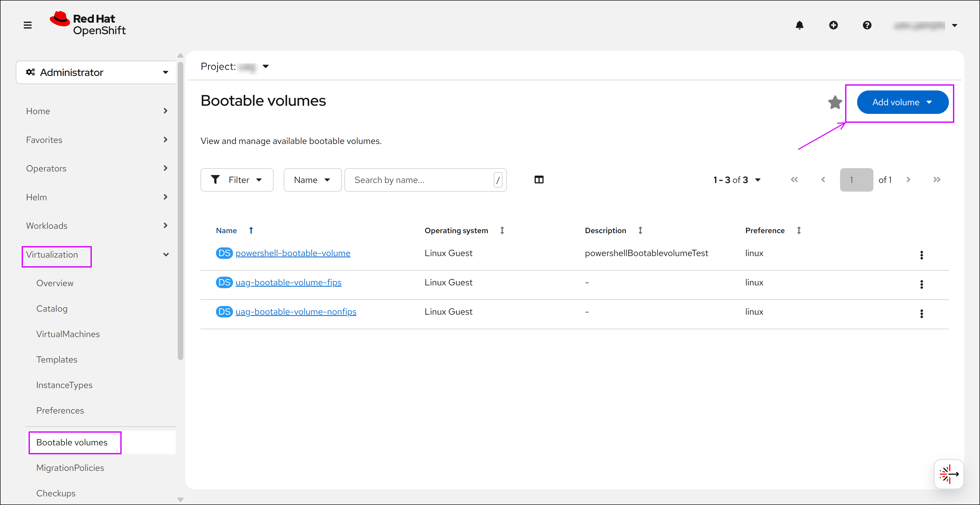
Task: Click the Red Hat OpenShift logo
Action: [87, 24]
